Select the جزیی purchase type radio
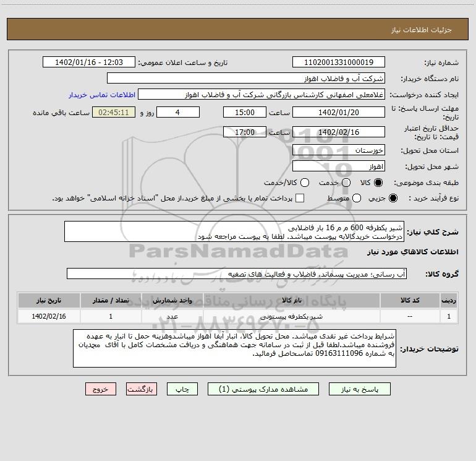476x461 pixels. coord(393,198)
